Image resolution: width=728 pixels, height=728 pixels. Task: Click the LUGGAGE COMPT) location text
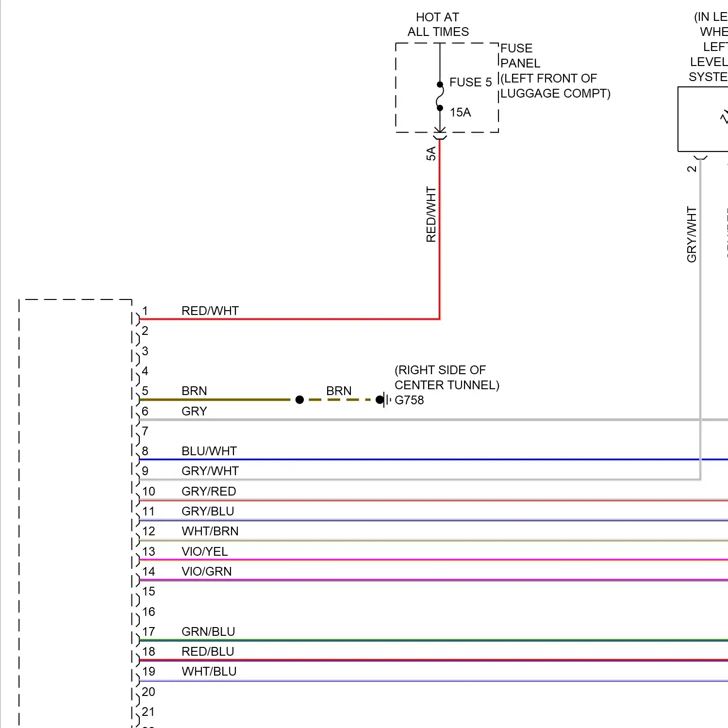click(555, 94)
